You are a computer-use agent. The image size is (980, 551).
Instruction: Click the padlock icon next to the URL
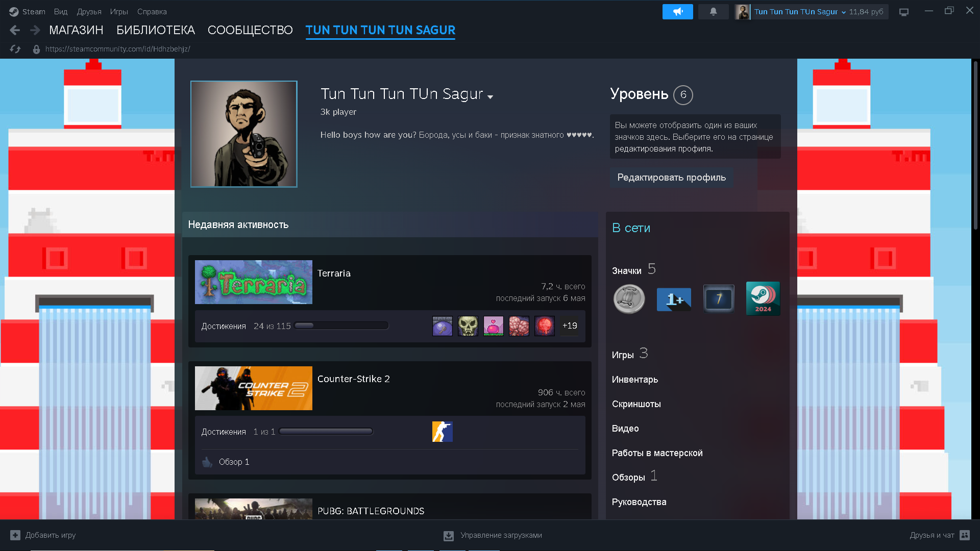tap(36, 49)
